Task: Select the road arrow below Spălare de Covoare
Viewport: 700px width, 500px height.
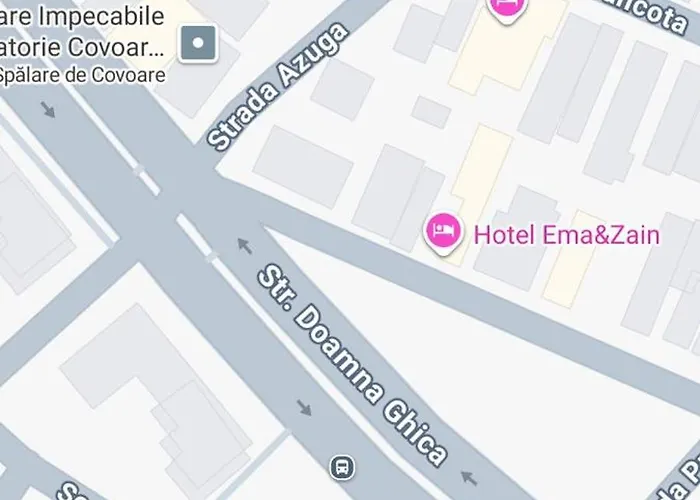Action: click(48, 109)
